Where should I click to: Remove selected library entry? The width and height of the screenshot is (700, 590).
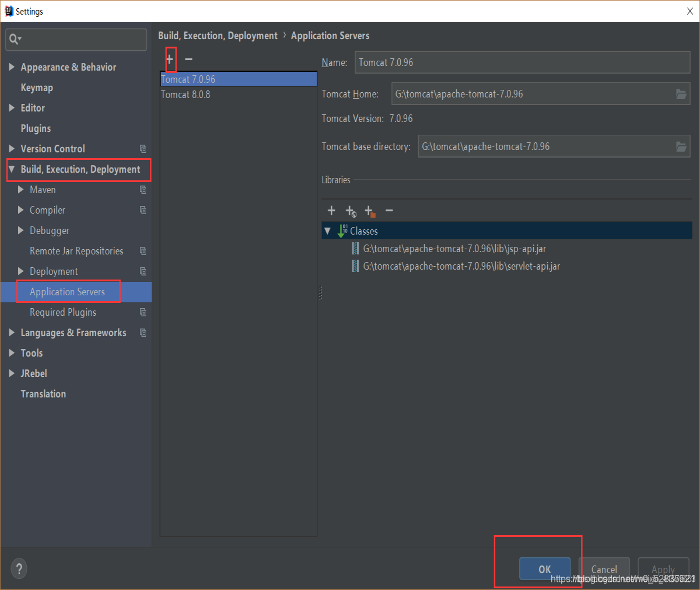coord(389,211)
